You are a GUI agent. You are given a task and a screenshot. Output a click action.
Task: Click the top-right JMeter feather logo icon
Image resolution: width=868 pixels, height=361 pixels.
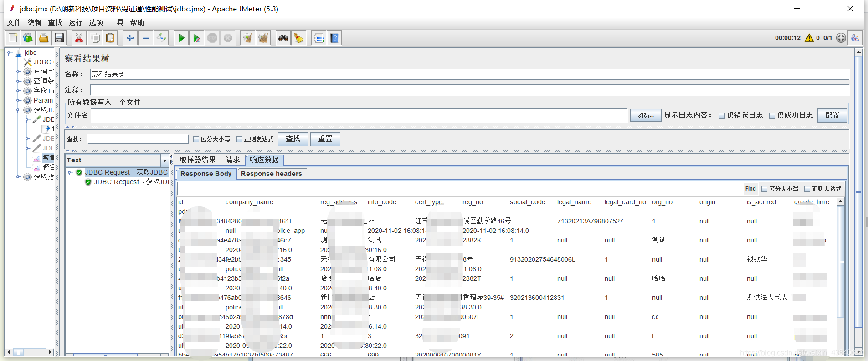click(855, 38)
